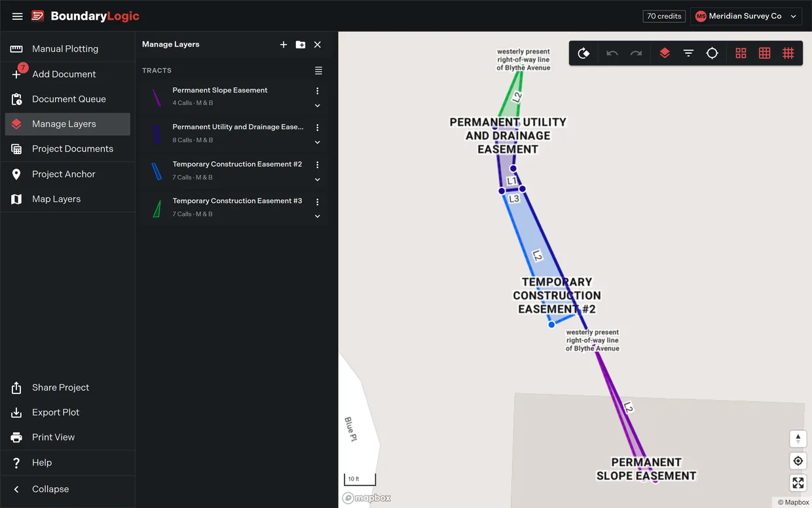This screenshot has width=812, height=508.
Task: Open Add Document in the sidebar
Action: pyautogui.click(x=67, y=74)
